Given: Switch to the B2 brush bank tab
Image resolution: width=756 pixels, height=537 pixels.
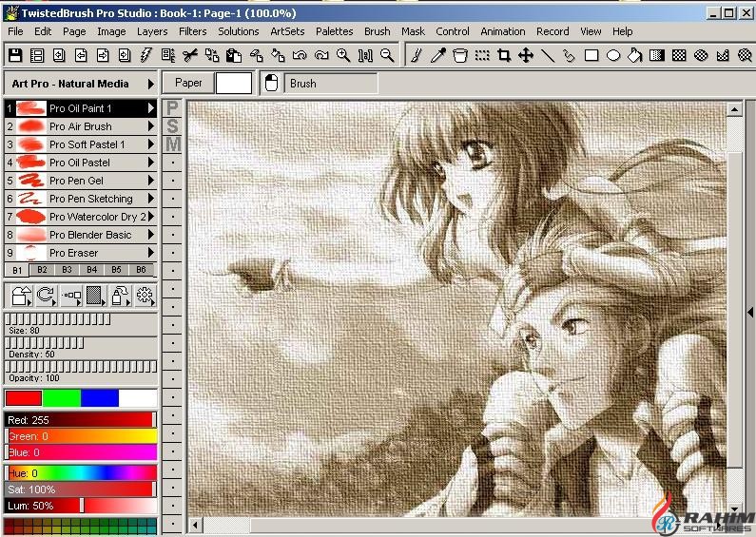Looking at the screenshot, I should tap(42, 270).
